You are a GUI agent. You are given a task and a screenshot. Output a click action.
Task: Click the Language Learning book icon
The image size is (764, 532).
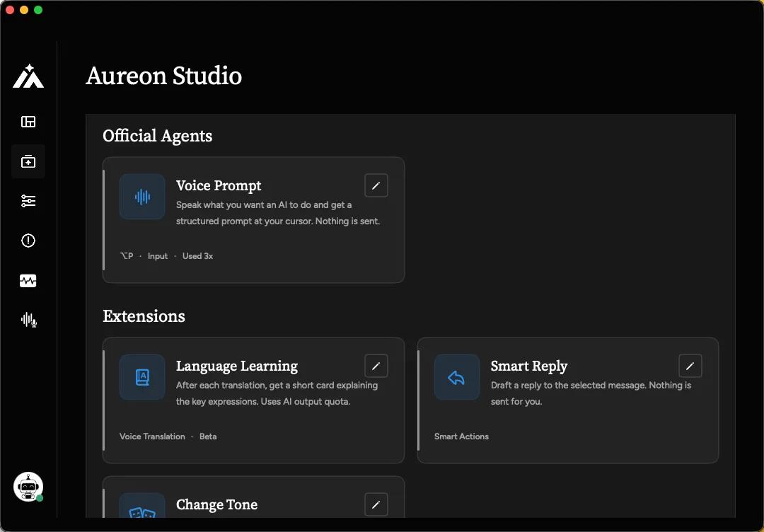[x=142, y=377]
